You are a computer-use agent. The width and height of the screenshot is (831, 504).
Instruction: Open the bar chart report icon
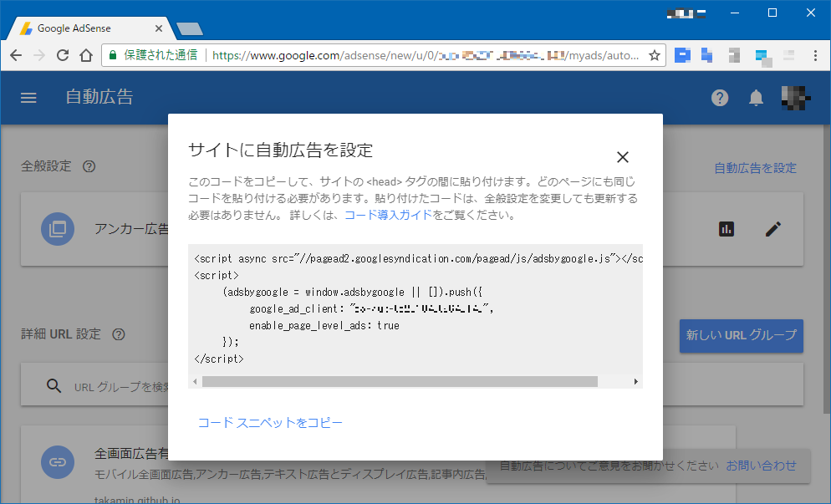(x=726, y=229)
